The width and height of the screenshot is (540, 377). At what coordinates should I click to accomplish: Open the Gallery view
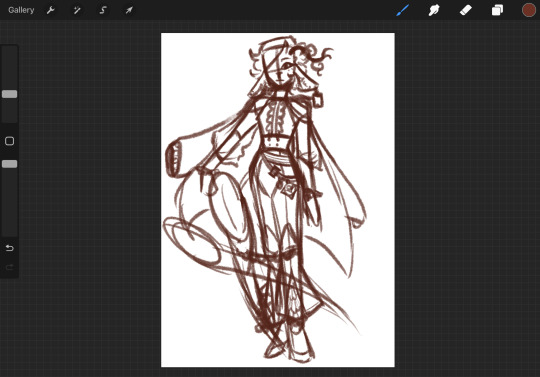pos(21,10)
